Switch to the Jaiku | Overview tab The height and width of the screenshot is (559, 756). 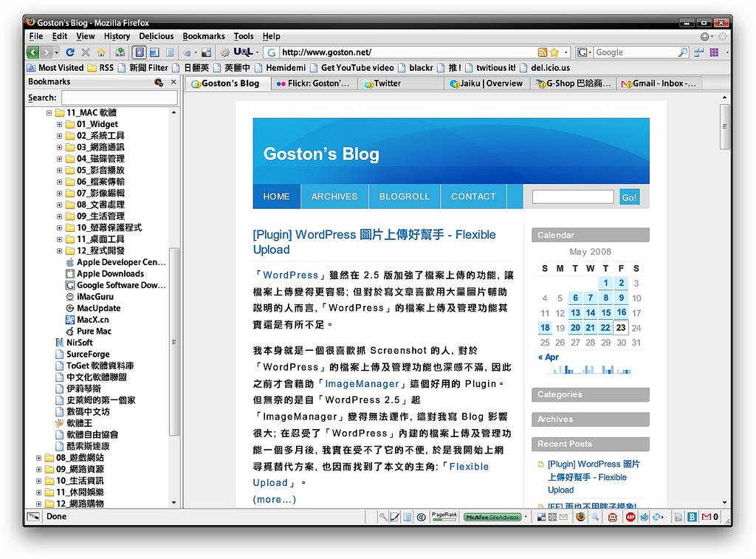(487, 83)
